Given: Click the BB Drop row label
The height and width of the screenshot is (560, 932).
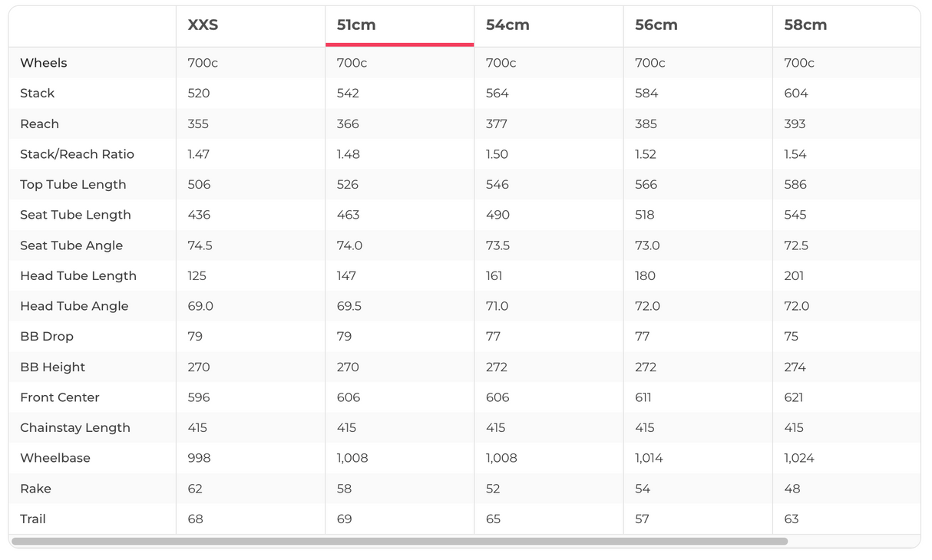Looking at the screenshot, I should point(47,337).
